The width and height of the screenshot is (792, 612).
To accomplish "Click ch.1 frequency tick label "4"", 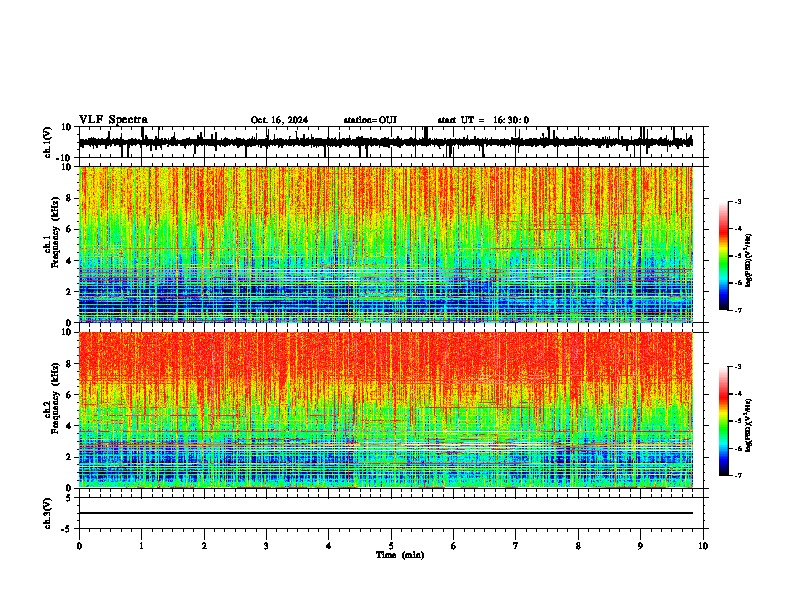I will 70,261.
